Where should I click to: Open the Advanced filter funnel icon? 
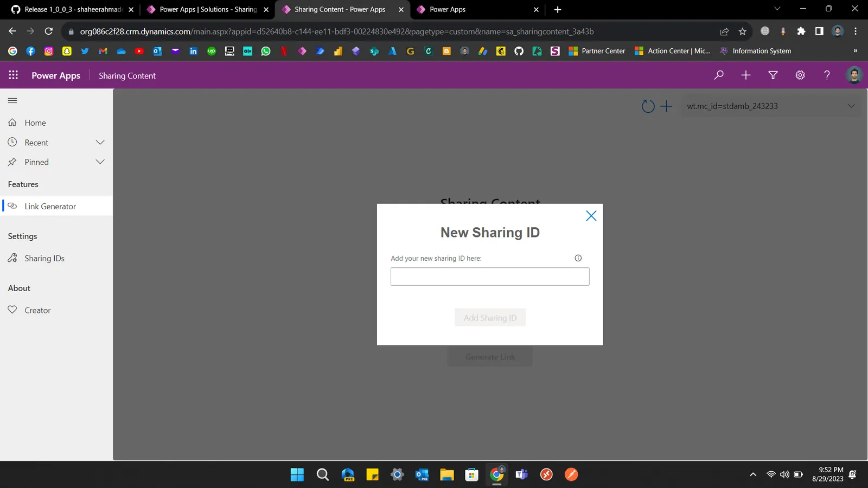[773, 75]
